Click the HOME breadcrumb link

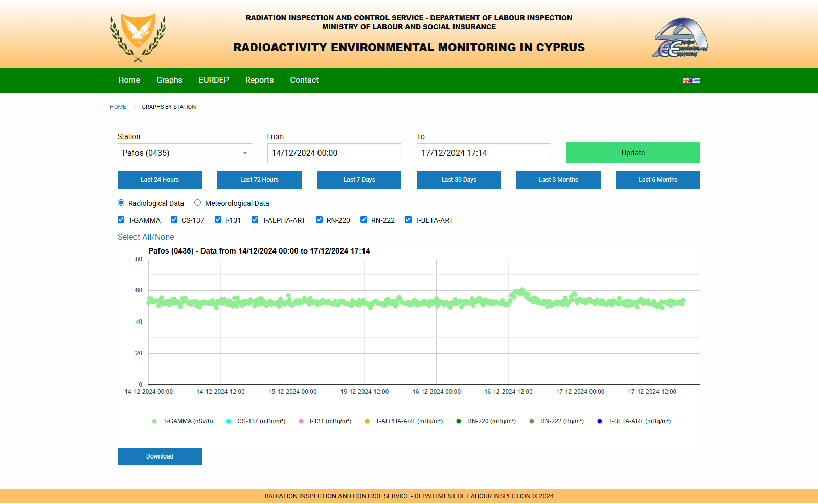(118, 107)
